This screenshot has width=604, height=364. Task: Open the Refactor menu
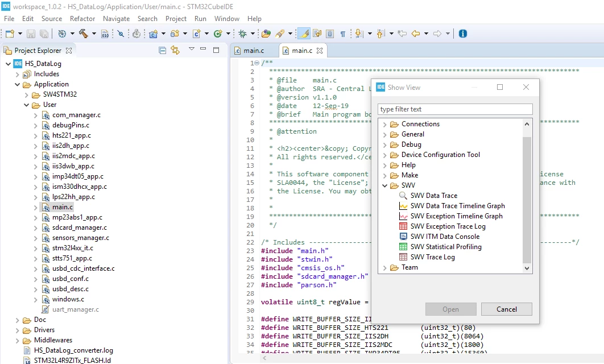tap(82, 19)
